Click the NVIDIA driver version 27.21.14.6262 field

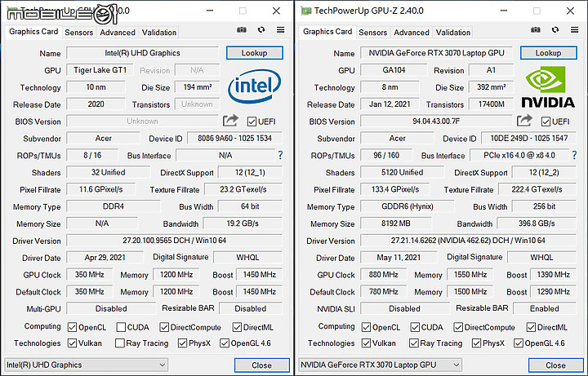pos(469,241)
